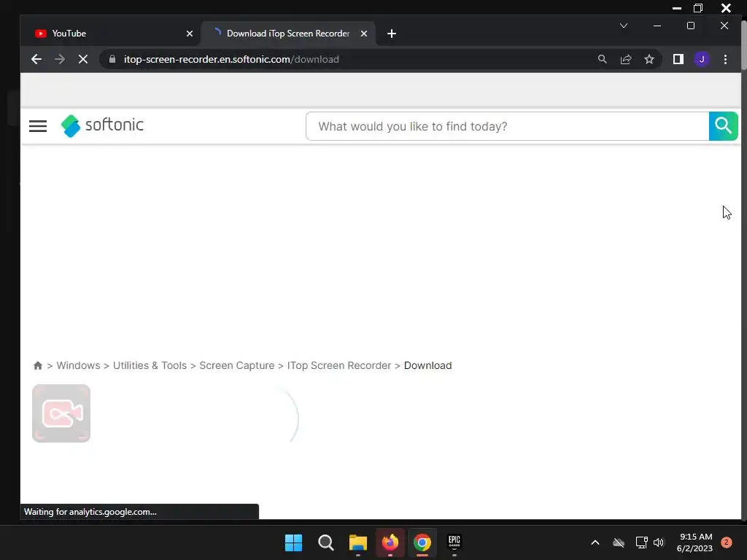747x560 pixels.
Task: Open Softonic hamburger menu
Action: pyautogui.click(x=38, y=126)
